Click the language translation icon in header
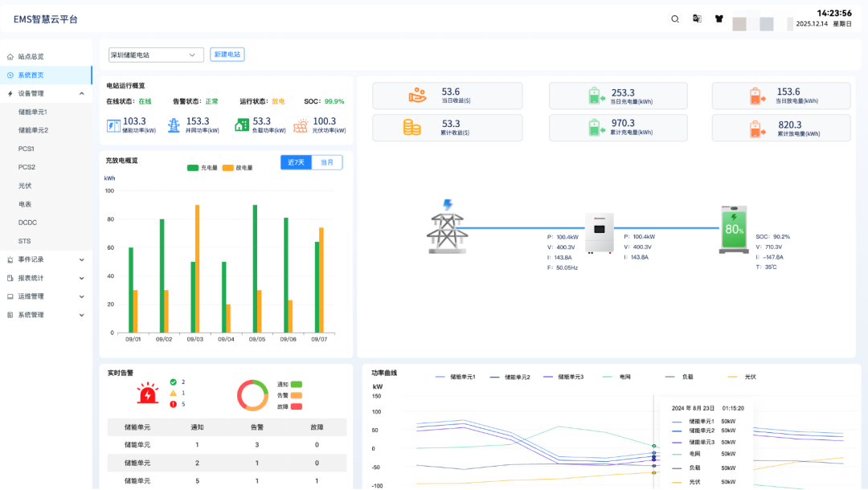The image size is (868, 490). tap(697, 18)
